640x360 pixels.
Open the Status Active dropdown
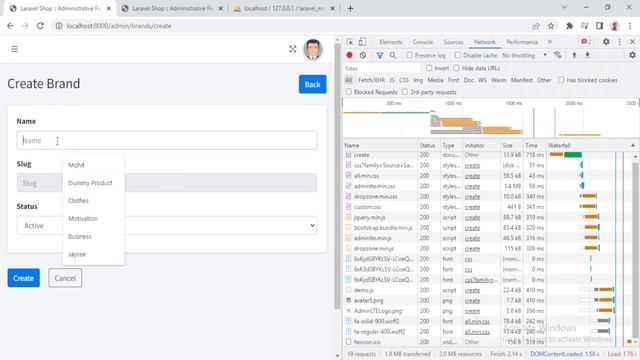(x=167, y=226)
